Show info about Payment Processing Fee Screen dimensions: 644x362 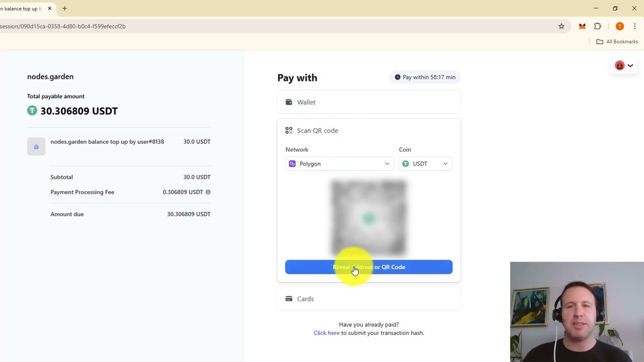tap(208, 192)
